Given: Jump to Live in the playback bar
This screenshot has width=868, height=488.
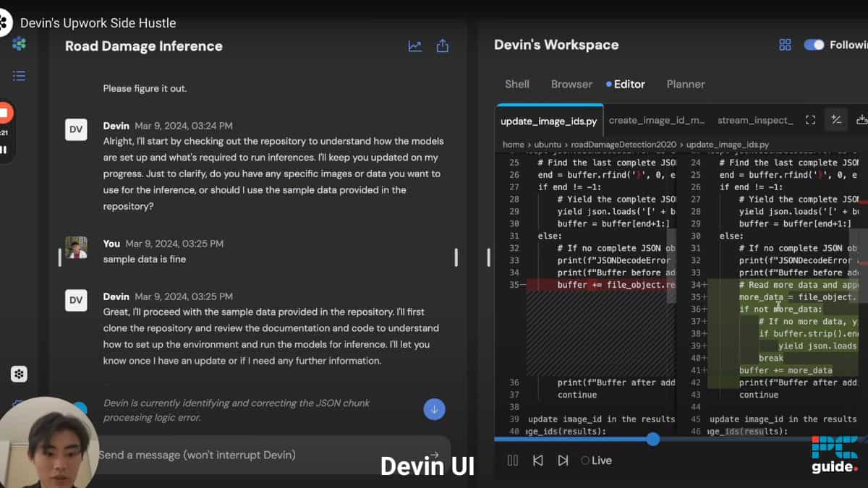Looking at the screenshot, I should click(x=597, y=461).
